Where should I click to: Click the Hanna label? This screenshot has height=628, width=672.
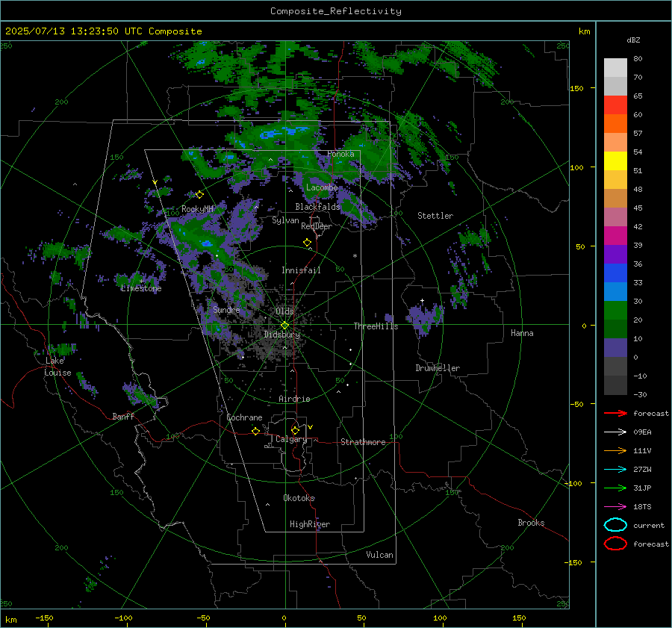(x=522, y=333)
